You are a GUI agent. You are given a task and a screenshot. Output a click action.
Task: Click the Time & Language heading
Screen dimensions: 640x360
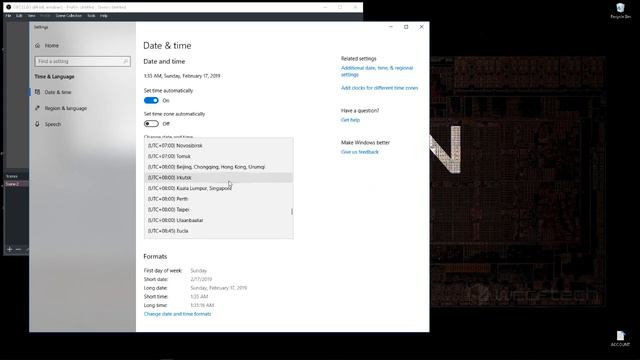54,76
